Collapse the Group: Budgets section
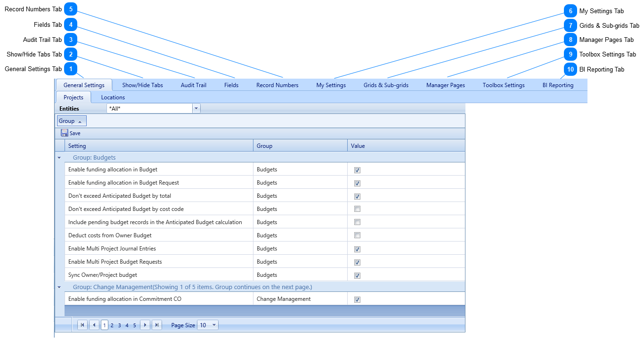This screenshot has width=644, height=339. tap(59, 158)
